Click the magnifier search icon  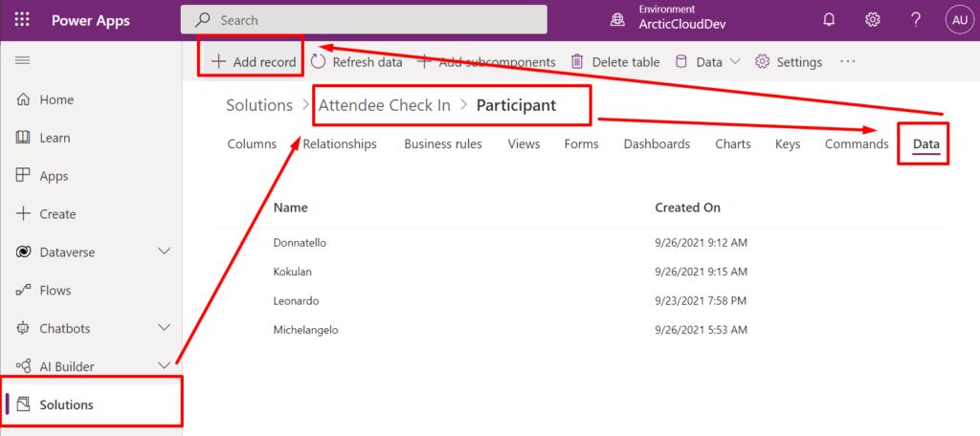[203, 21]
